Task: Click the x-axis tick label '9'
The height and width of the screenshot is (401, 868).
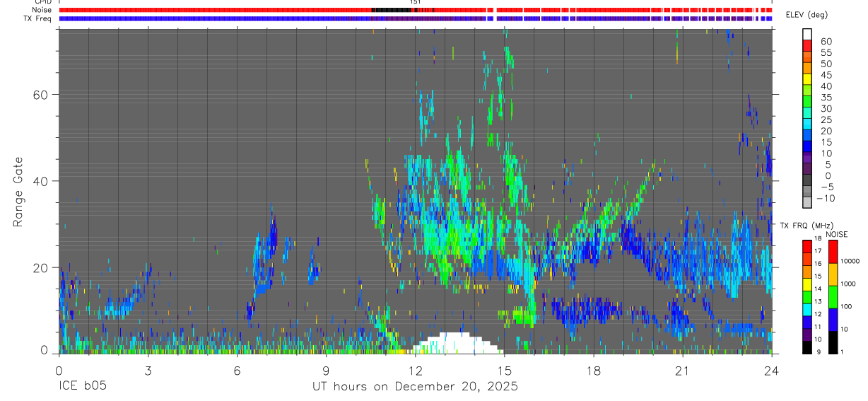Action: [x=326, y=371]
